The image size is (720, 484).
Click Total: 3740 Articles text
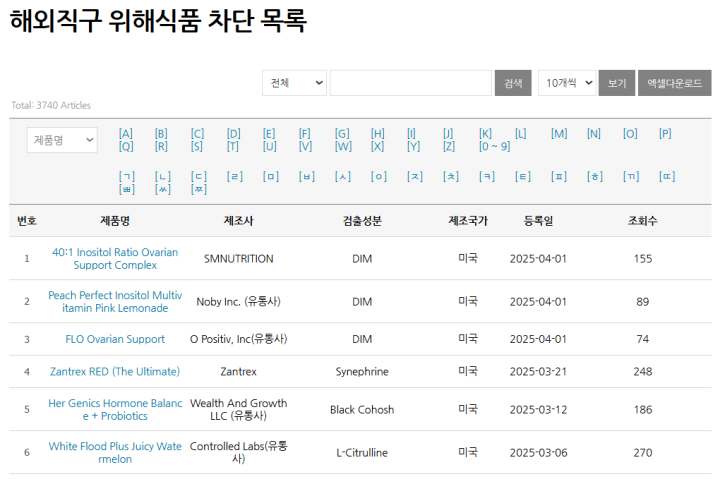pyautogui.click(x=51, y=105)
